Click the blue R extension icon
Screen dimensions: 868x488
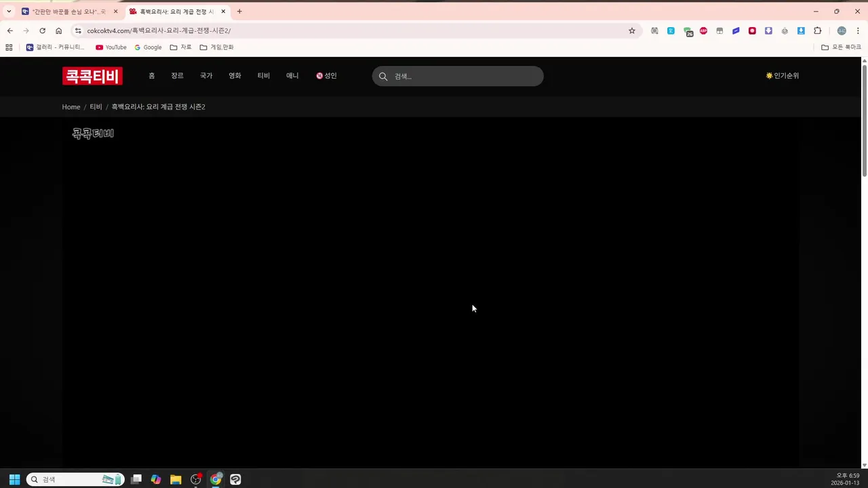pyautogui.click(x=671, y=30)
